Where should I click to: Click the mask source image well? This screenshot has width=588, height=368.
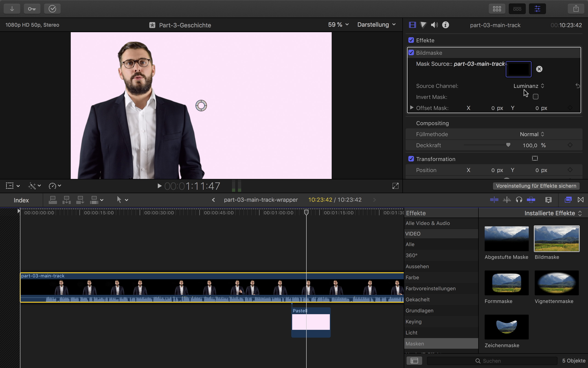(518, 69)
